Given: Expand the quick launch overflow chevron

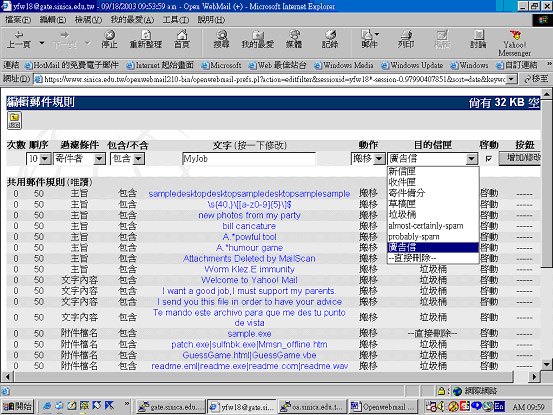Looking at the screenshot, I should [126, 404].
